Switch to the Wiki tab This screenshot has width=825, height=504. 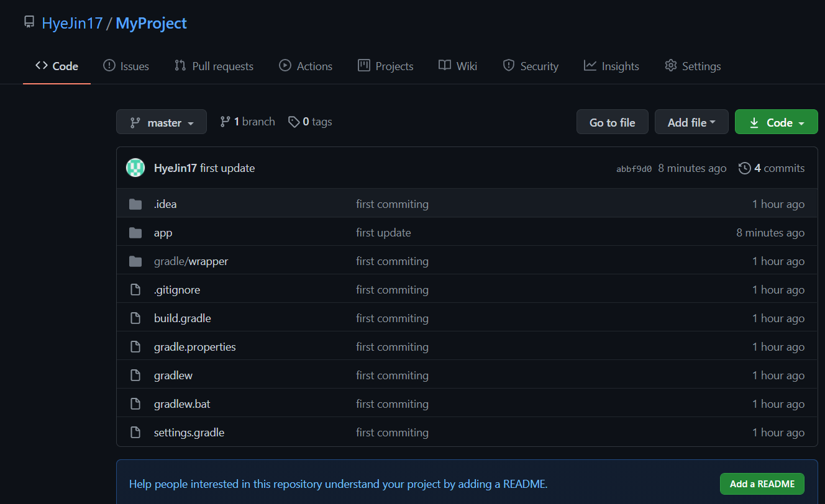[x=458, y=66]
